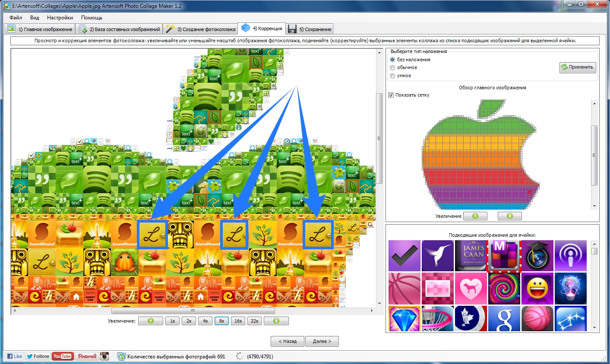Viewport: 610px width, 364px height.
Task: Open the 3) Создание фотоколлажа tab
Action: pos(200,29)
